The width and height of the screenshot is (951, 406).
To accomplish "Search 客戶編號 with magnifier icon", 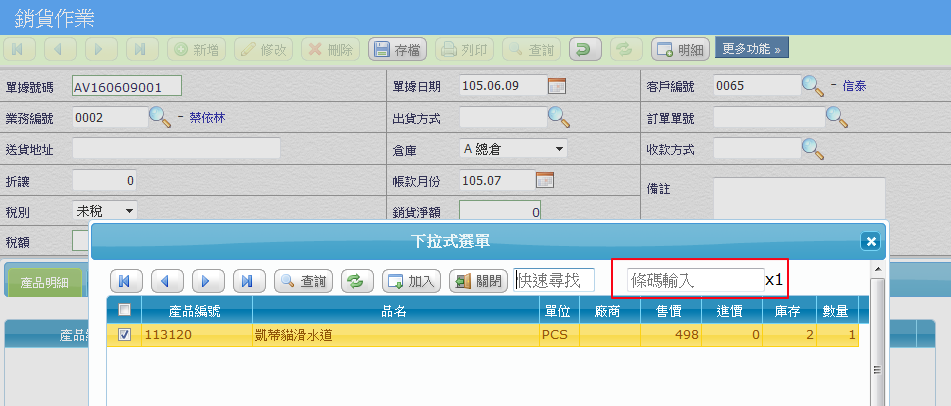I will (813, 86).
